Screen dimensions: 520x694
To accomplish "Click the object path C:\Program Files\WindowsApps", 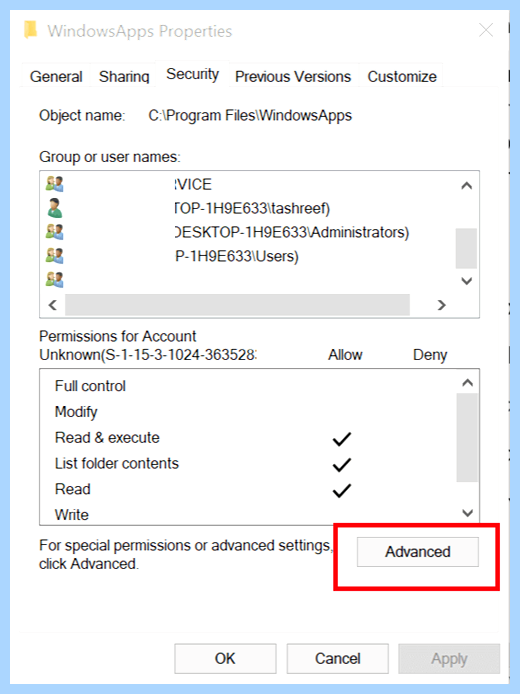I will [x=250, y=116].
